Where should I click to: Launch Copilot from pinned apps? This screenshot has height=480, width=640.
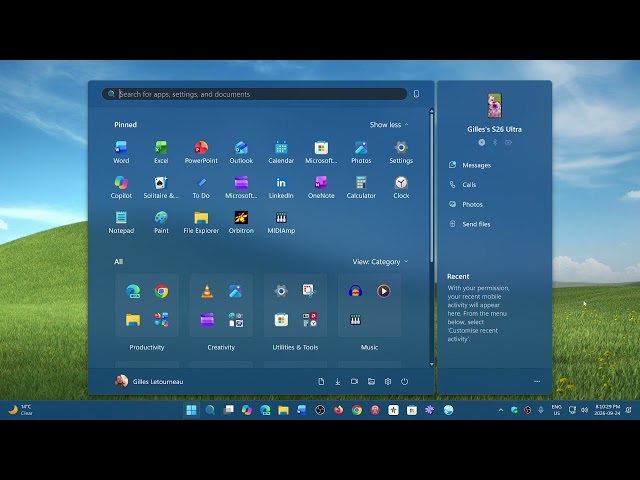pos(121,187)
